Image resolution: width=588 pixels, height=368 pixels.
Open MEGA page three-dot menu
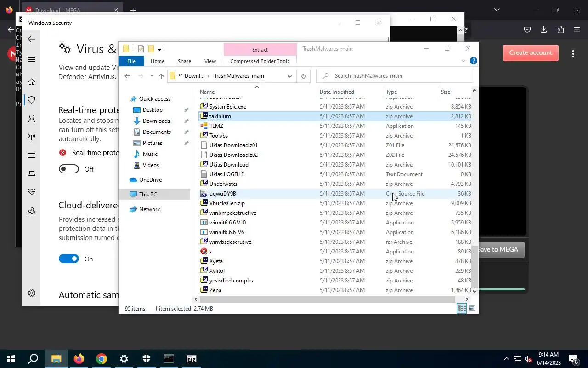click(573, 54)
